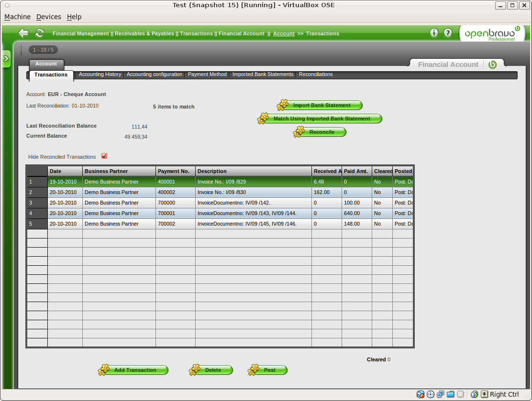Open the Devices menu
532x401 pixels.
point(49,17)
